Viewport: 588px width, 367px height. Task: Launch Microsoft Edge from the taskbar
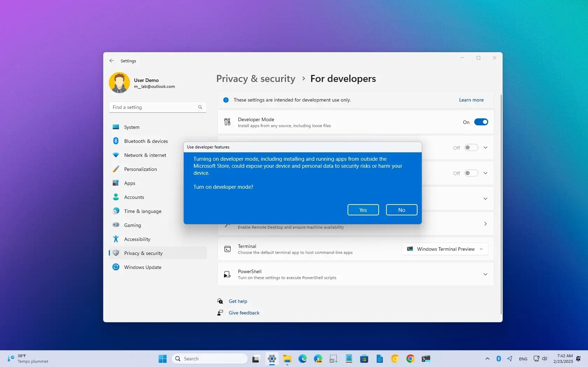coord(302,359)
